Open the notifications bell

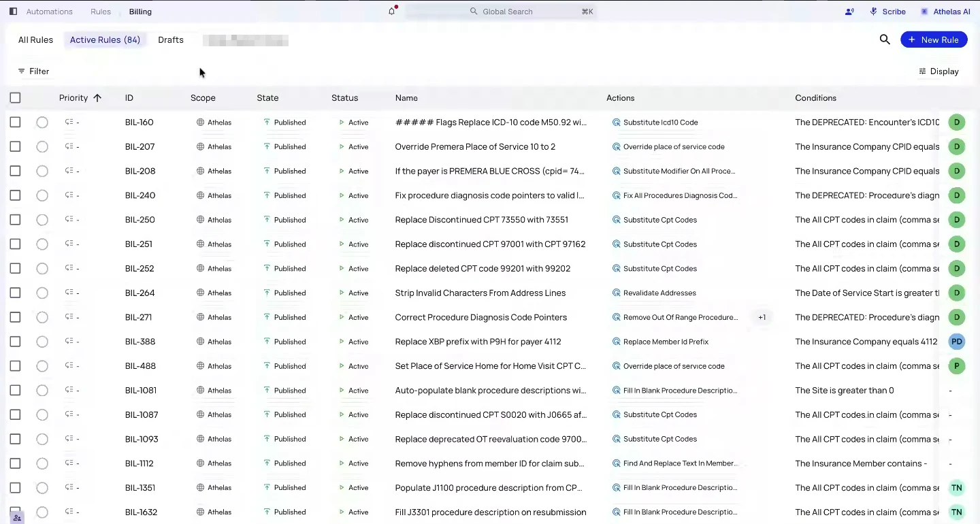[391, 12]
